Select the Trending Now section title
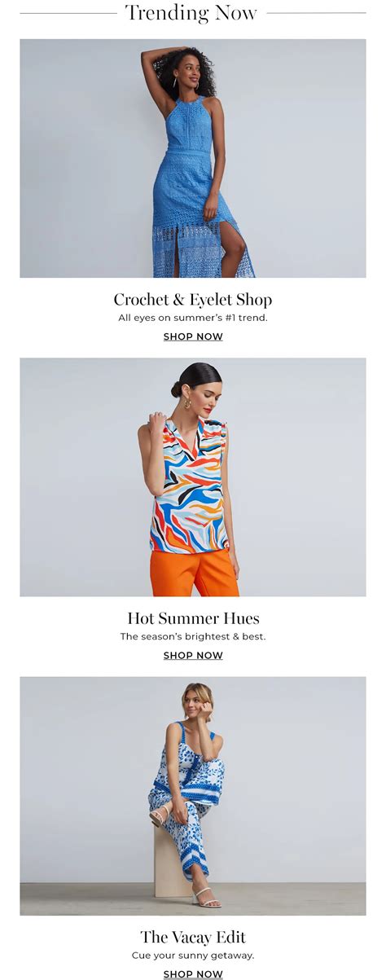This screenshot has height=980, width=386. pos(191,13)
